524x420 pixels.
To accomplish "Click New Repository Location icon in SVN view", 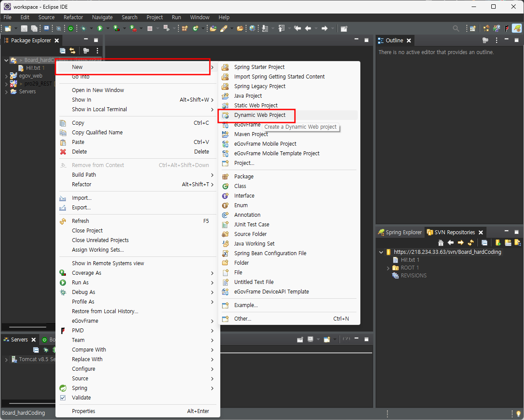I will 498,242.
